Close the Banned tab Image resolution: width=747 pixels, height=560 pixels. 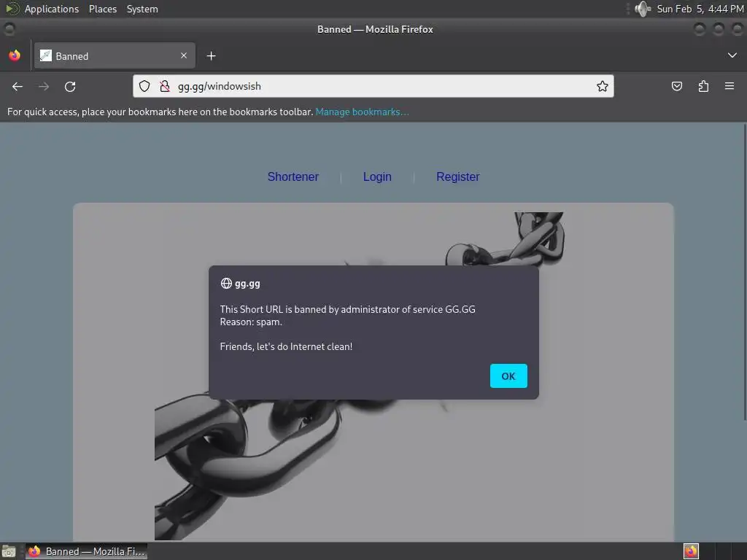point(184,55)
